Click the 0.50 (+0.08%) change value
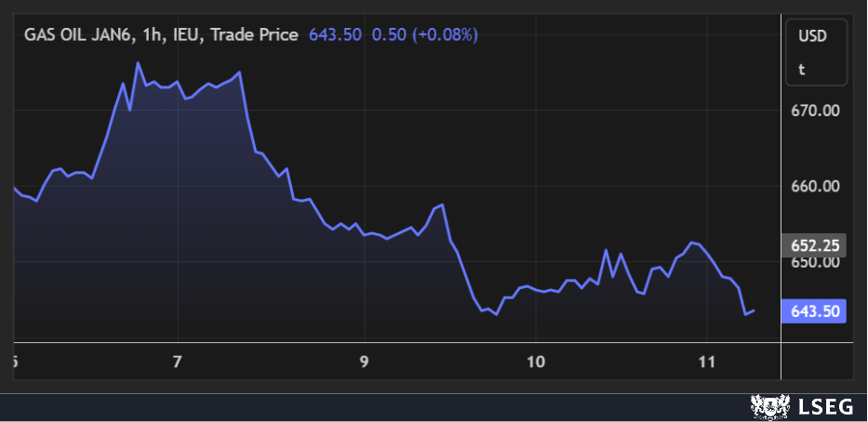The image size is (868, 422). click(x=424, y=34)
